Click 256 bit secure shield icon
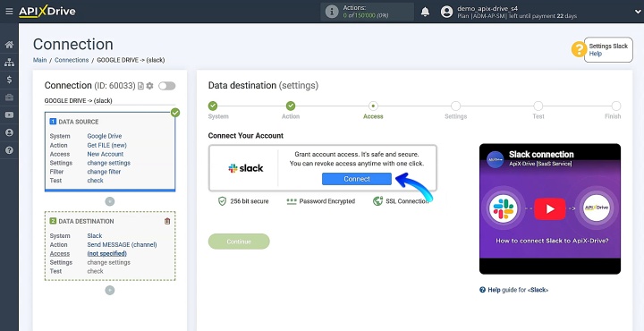Viewport: 644px width, 331px height. [222, 201]
